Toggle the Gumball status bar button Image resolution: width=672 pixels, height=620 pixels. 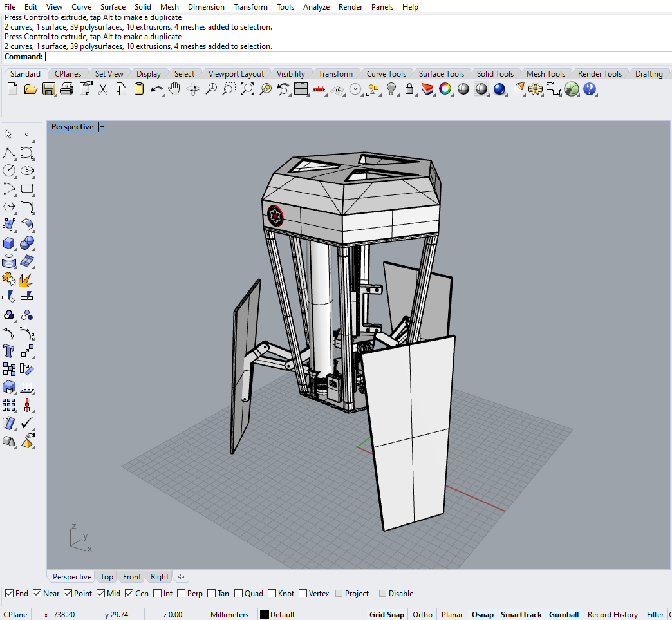(x=564, y=615)
